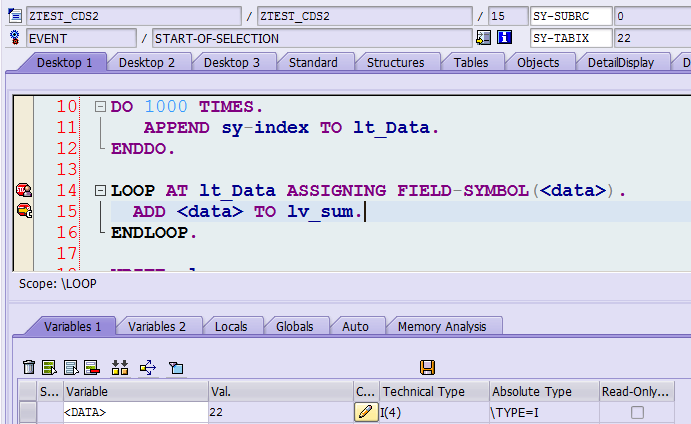Click the breakpoint icon on line 14
The image size is (691, 424).
(x=24, y=190)
